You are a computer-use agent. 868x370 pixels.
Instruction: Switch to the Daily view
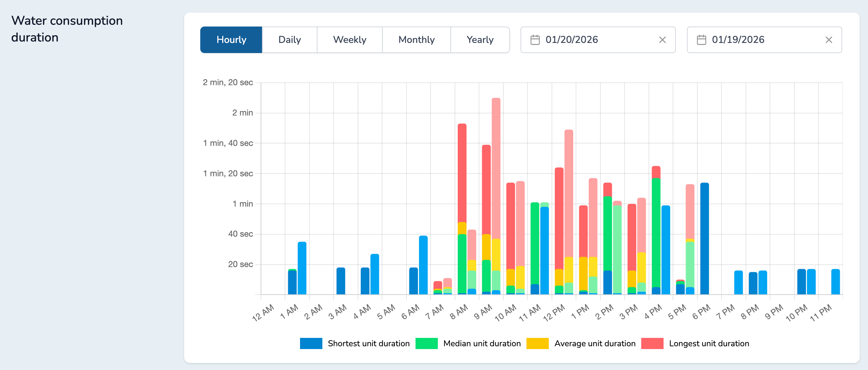[x=289, y=40]
